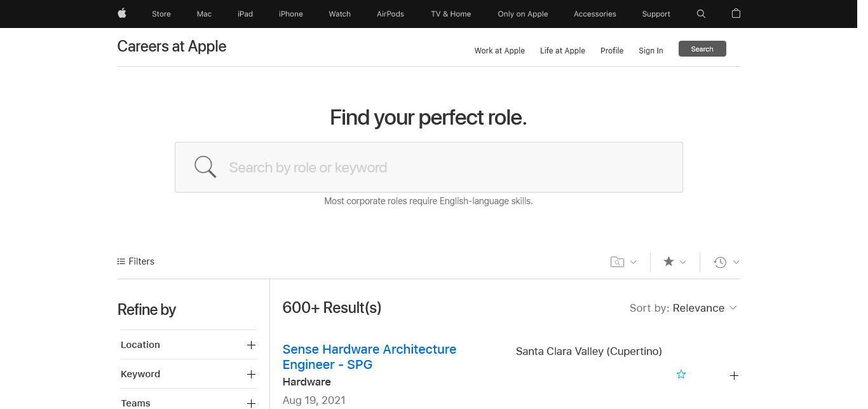Focus the Search by role or keyword field
The height and width of the screenshot is (409, 868).
click(x=438, y=167)
